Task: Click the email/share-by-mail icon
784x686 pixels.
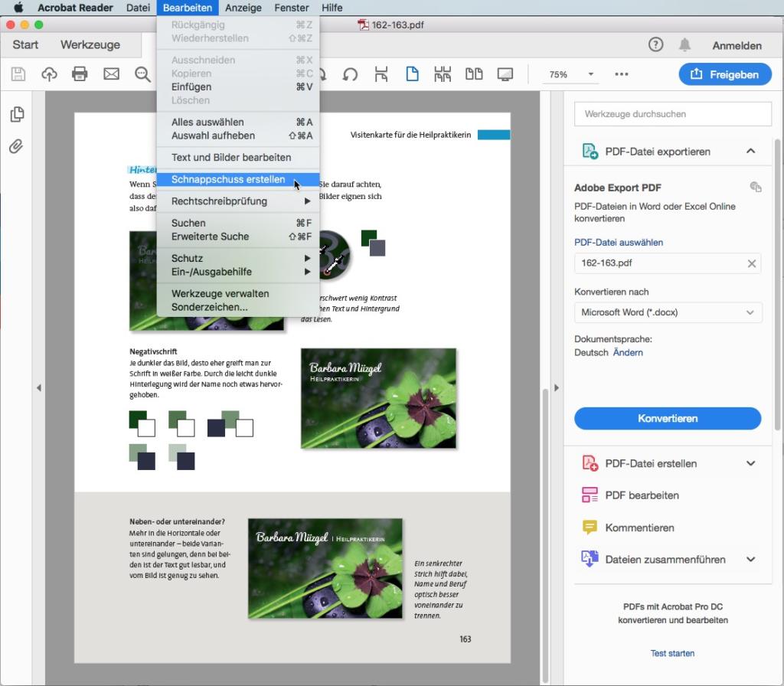Action: [111, 74]
